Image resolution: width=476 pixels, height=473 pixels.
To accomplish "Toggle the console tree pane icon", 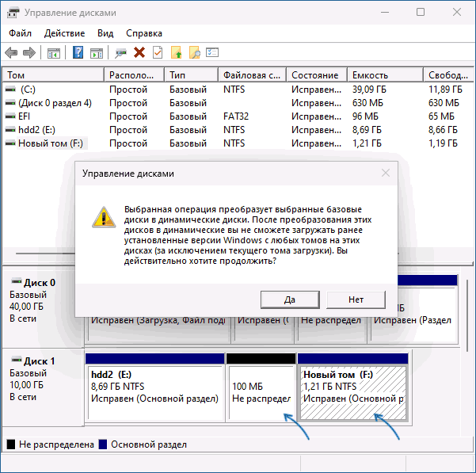I will point(54,53).
